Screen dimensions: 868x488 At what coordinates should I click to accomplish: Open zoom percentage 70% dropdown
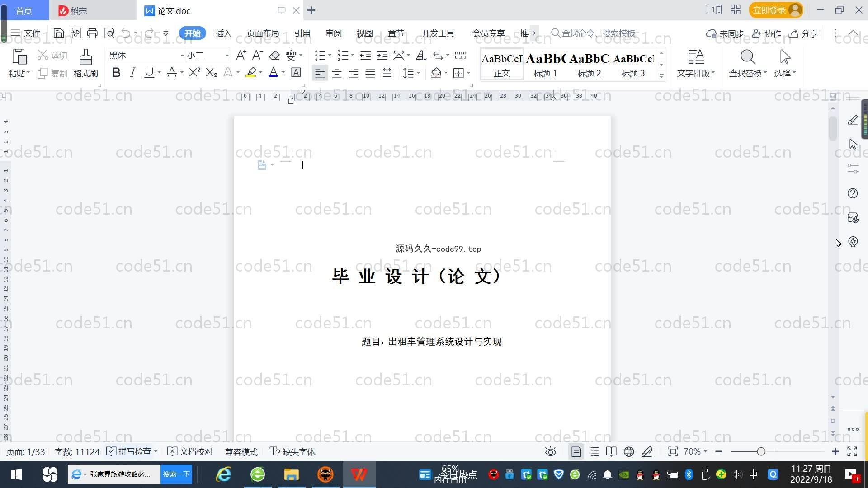(695, 451)
